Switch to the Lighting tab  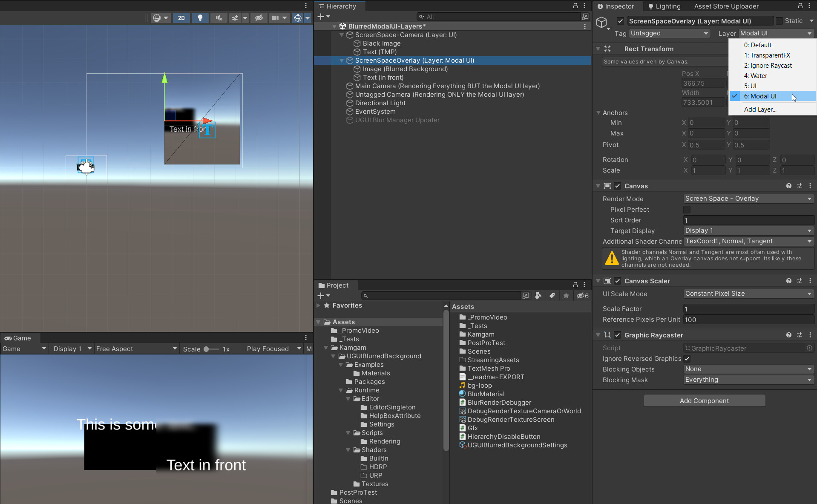point(664,6)
